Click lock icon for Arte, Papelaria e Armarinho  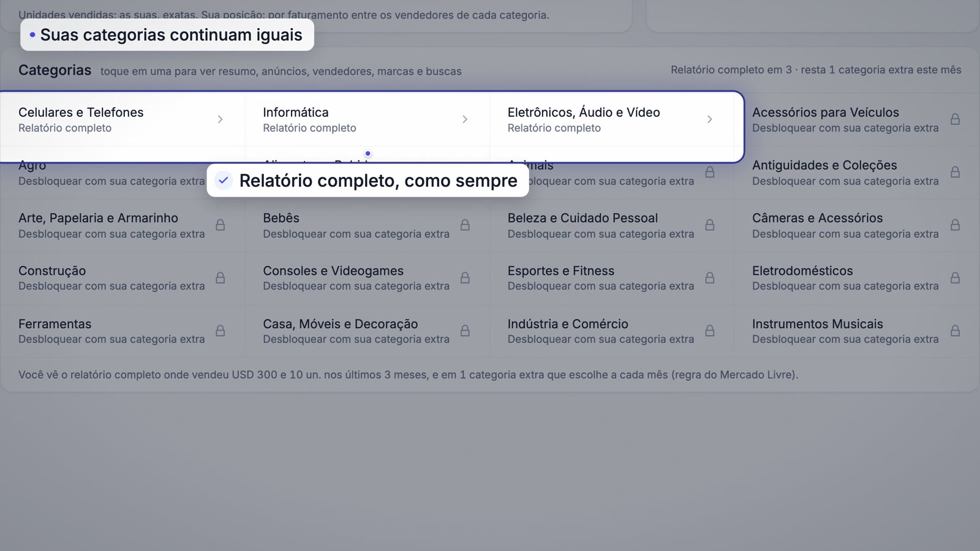(220, 225)
